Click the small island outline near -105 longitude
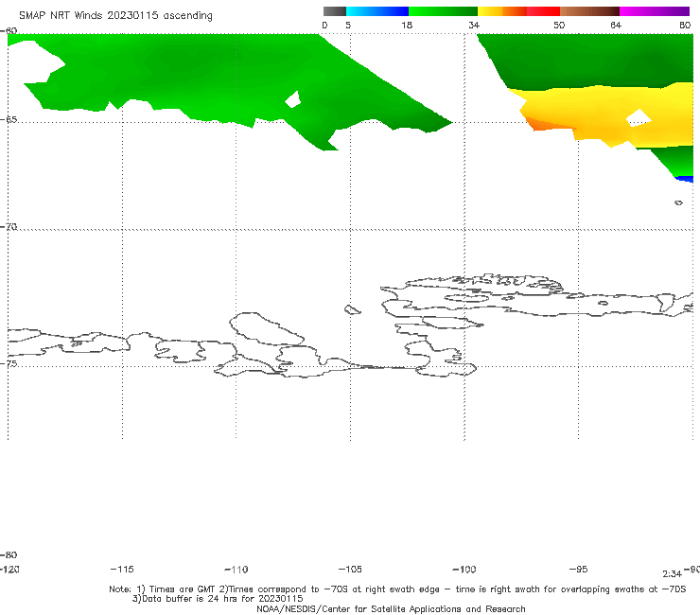 click(x=352, y=309)
